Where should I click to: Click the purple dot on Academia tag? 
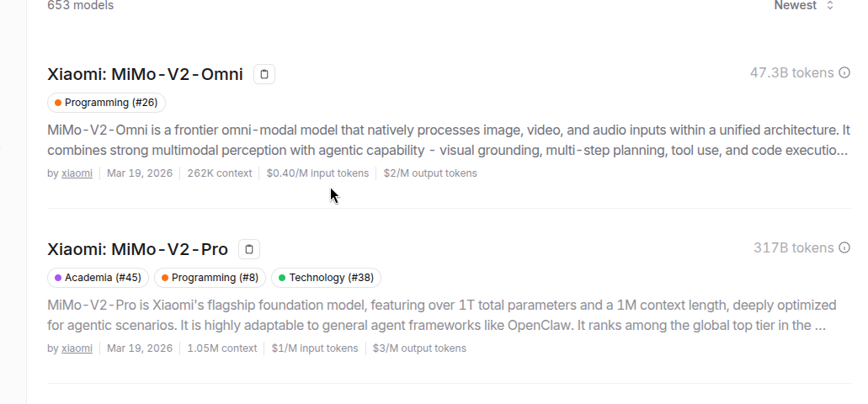[57, 277]
